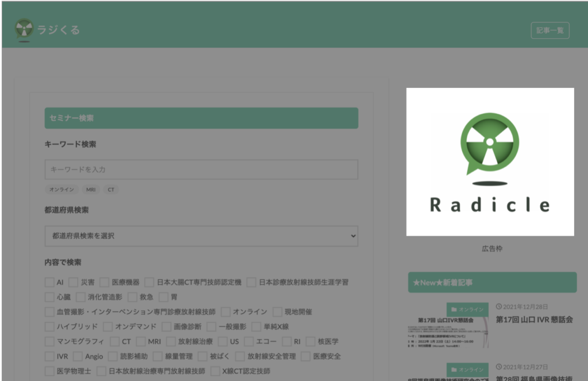Check the CT content checkbox
This screenshot has height=381, width=588.
115,341
